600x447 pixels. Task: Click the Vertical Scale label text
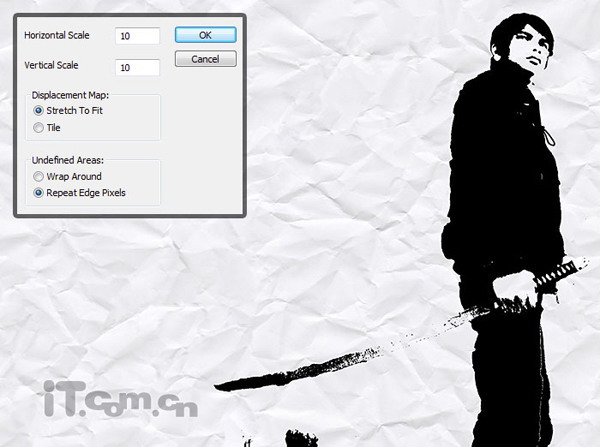[51, 65]
